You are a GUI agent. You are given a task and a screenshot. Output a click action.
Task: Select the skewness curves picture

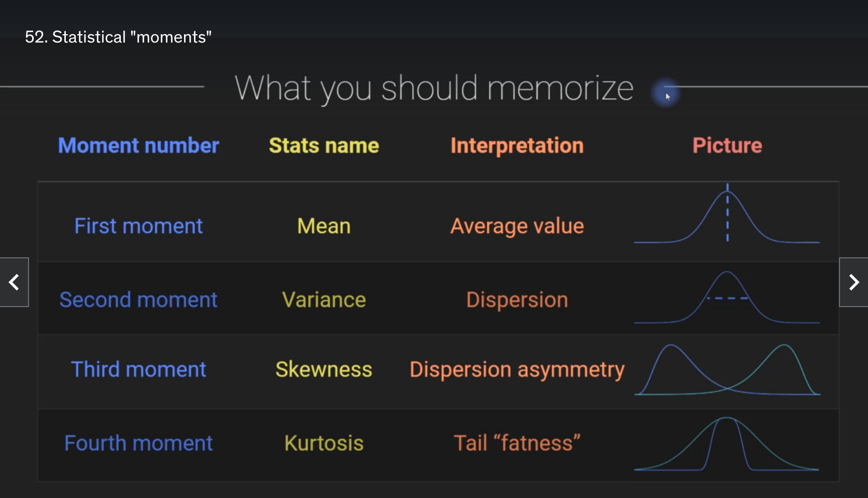click(x=727, y=370)
